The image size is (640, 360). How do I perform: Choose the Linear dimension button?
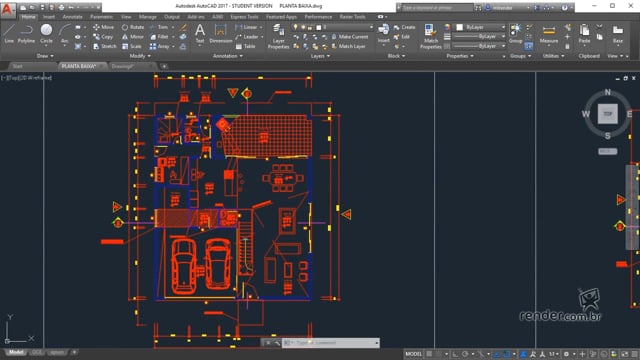pyautogui.click(x=246, y=27)
